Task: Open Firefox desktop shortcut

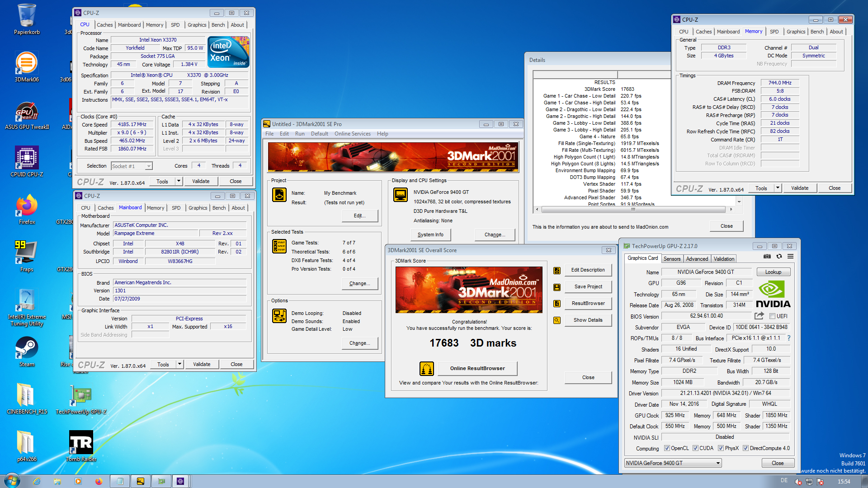Action: click(x=27, y=209)
